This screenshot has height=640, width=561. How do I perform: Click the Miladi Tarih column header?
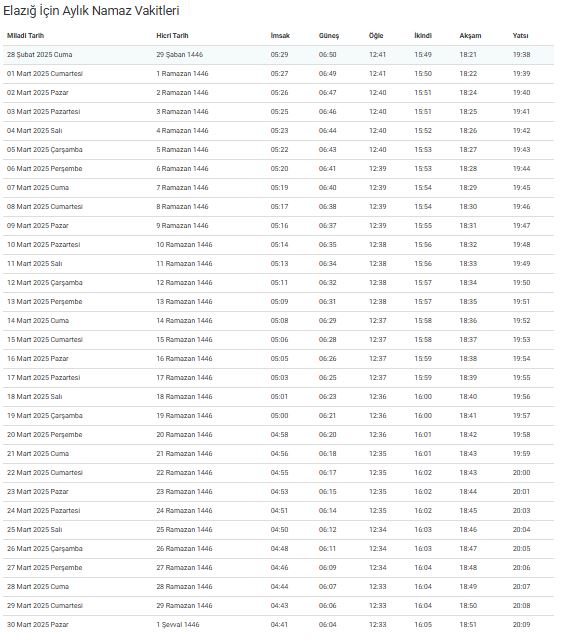point(25,36)
